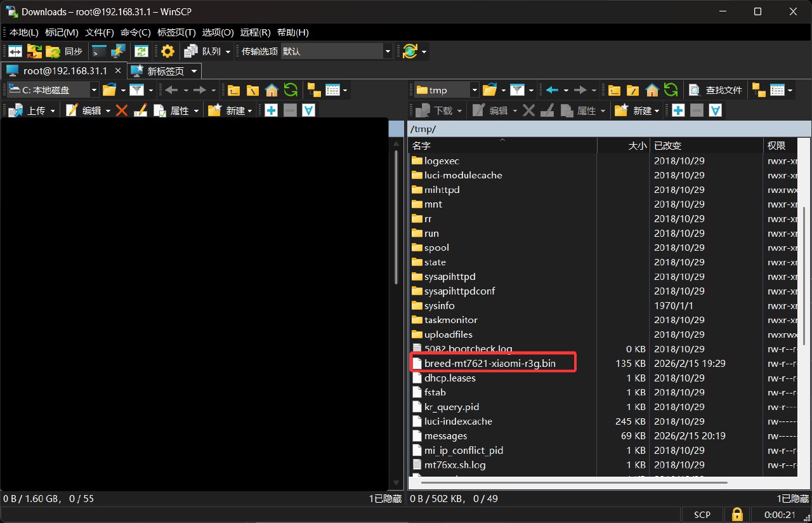Expand the transfer settings 默认 dropdown
Image resolution: width=812 pixels, height=523 pixels.
pos(388,51)
